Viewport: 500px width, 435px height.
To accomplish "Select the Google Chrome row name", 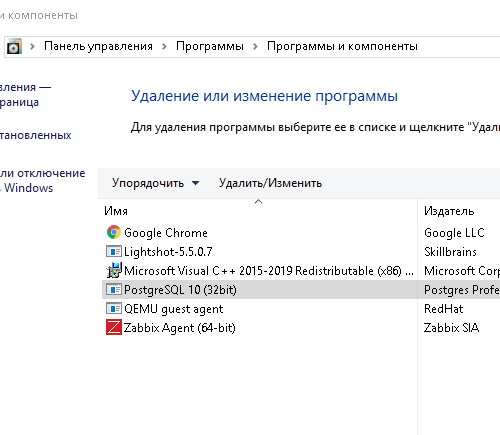I will (x=166, y=233).
